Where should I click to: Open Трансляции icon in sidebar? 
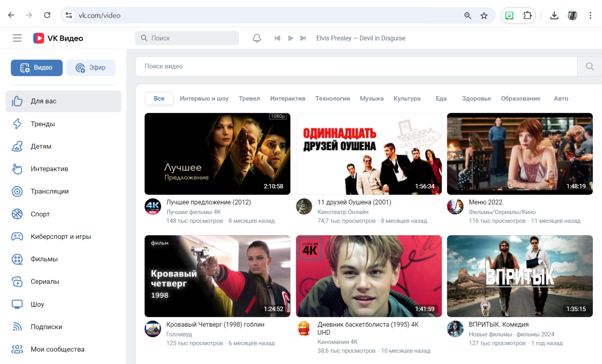(17, 191)
